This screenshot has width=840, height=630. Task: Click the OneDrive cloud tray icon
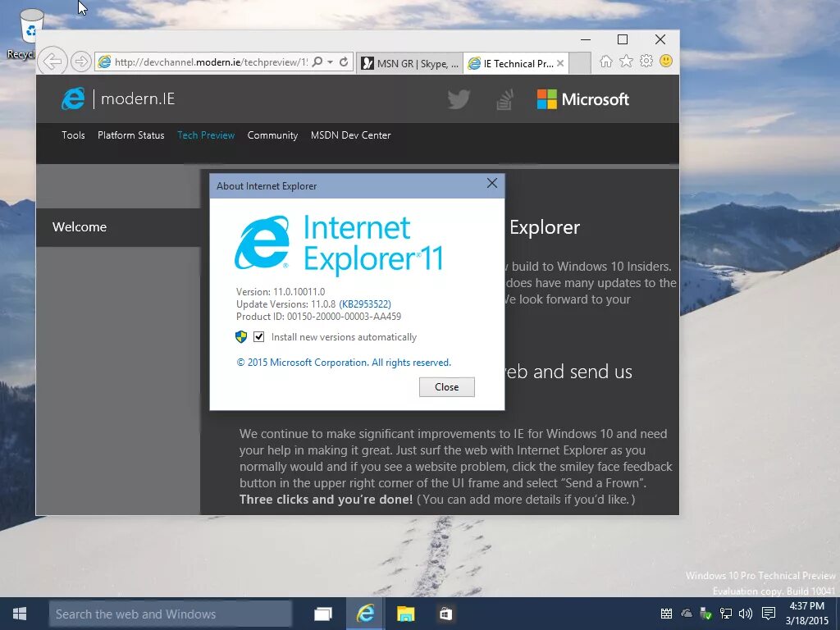(687, 614)
